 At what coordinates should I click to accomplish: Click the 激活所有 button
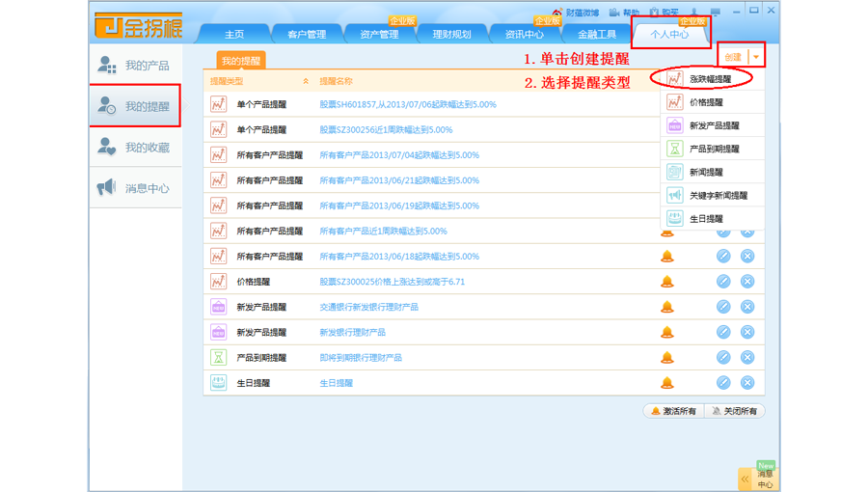[672, 411]
